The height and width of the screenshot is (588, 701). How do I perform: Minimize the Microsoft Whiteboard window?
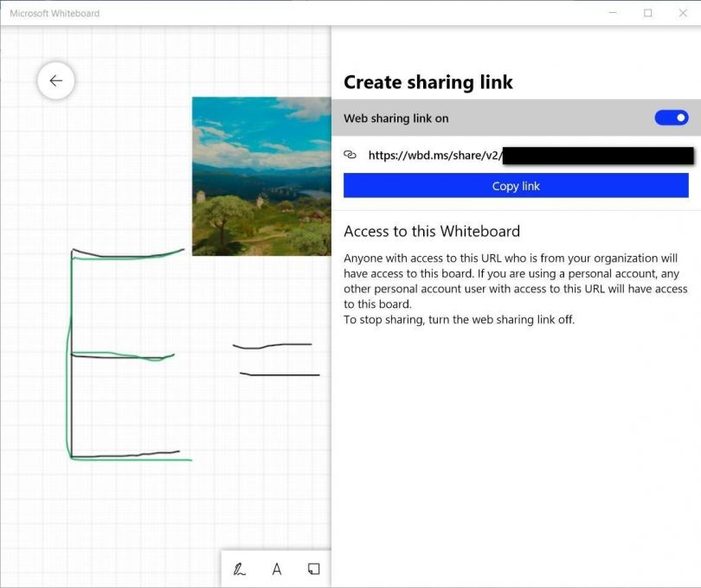tap(612, 13)
